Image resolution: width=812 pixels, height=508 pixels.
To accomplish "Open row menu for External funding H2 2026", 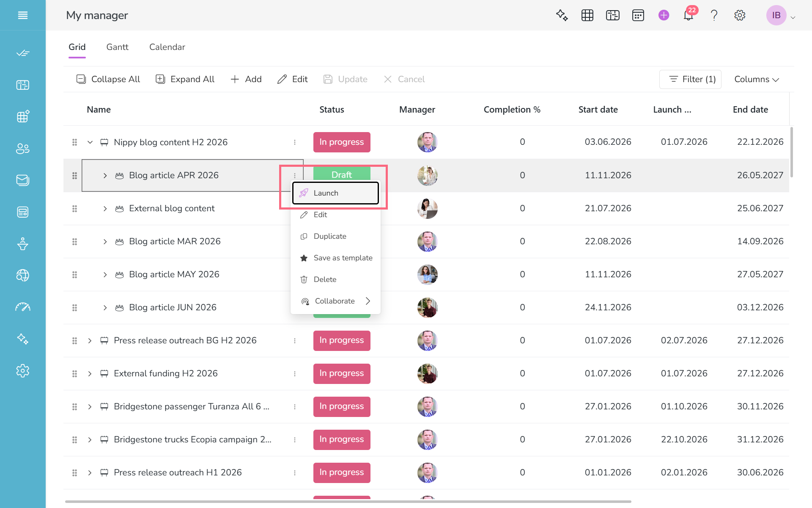I will point(295,374).
